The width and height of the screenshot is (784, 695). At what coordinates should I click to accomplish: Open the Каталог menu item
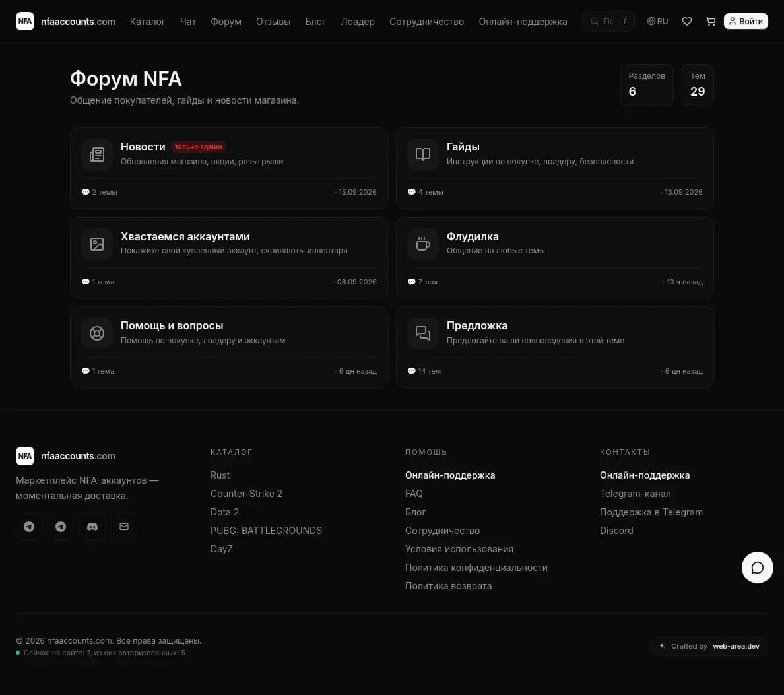point(148,22)
